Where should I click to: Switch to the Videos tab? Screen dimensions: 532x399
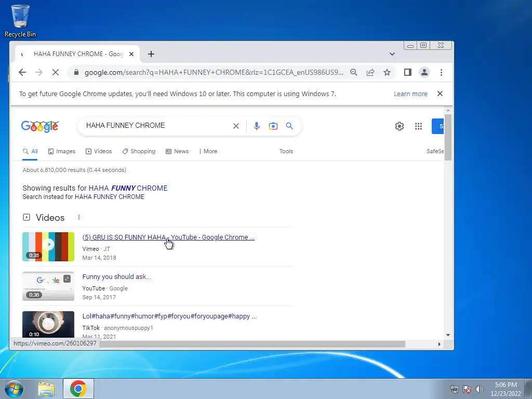99,151
